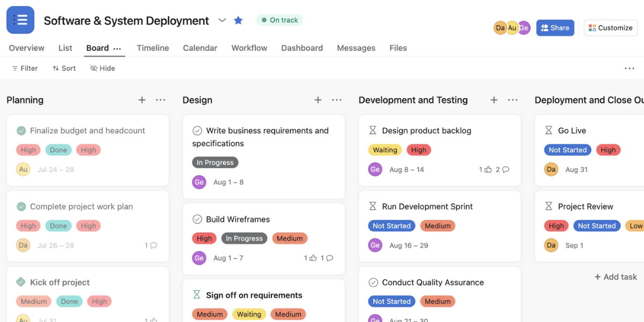Toggle completion on Build Wireframes
The image size is (644, 322).
click(197, 219)
